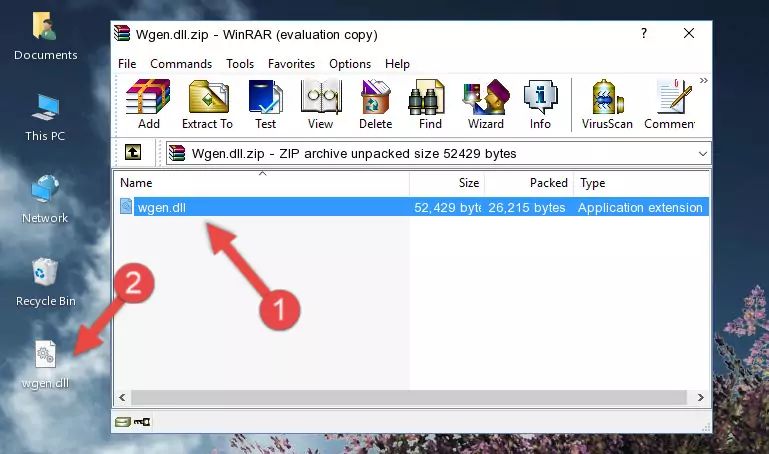Go up one folder level
Screen dimensions: 769x454
tap(133, 152)
